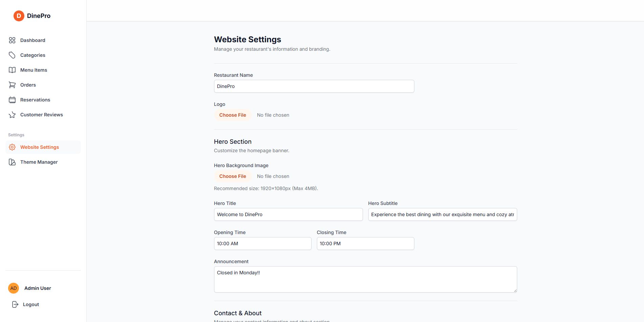Click the Menu Items book icon
Viewport: 644px width, 322px height.
tap(12, 70)
